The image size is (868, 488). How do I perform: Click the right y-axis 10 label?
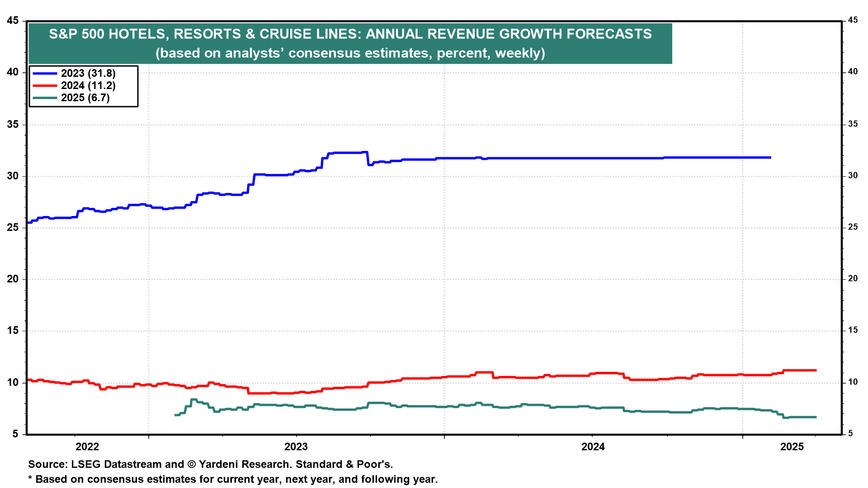coord(853,382)
